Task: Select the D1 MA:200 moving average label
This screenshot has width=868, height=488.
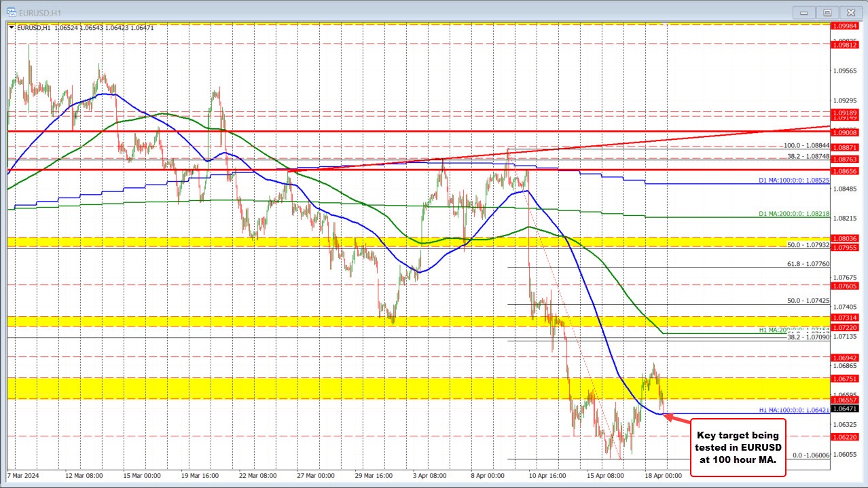Action: pos(795,214)
